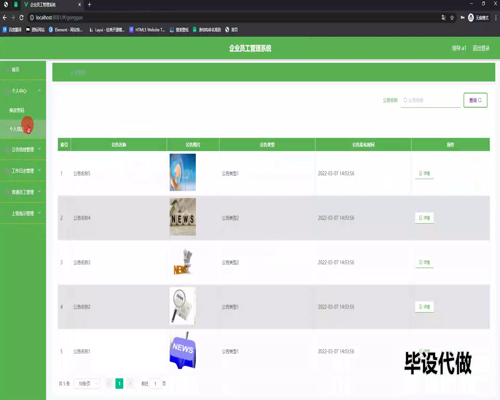Expand the 公告信息管理 sidebar menu

point(23,149)
